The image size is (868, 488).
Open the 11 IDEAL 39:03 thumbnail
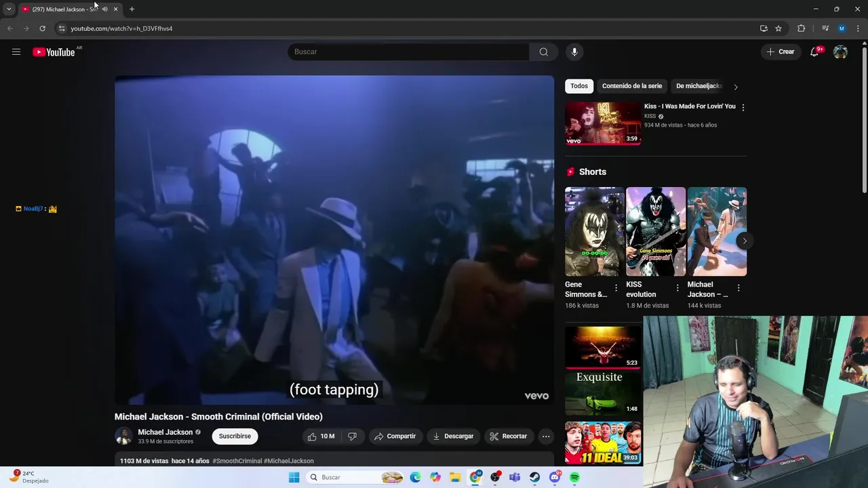pyautogui.click(x=603, y=443)
